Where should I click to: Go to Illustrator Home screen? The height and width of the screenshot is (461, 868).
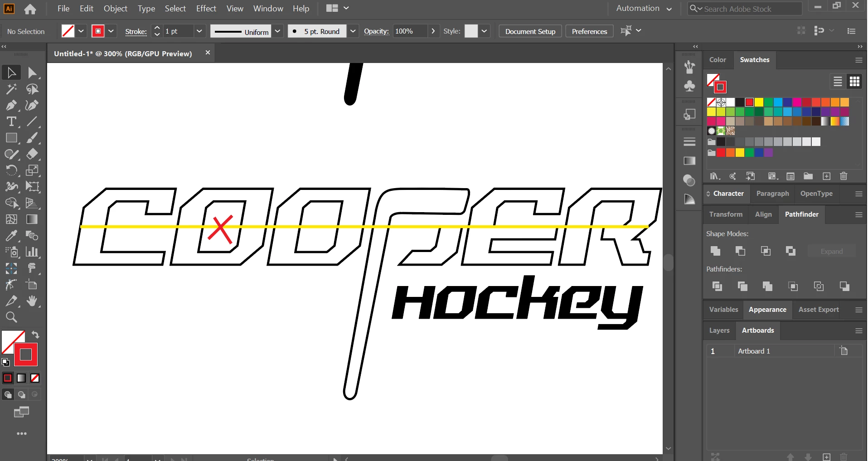point(30,9)
